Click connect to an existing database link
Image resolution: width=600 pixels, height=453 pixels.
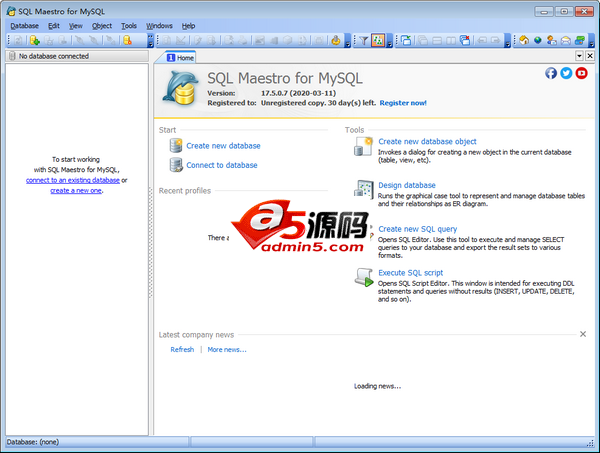[73, 180]
